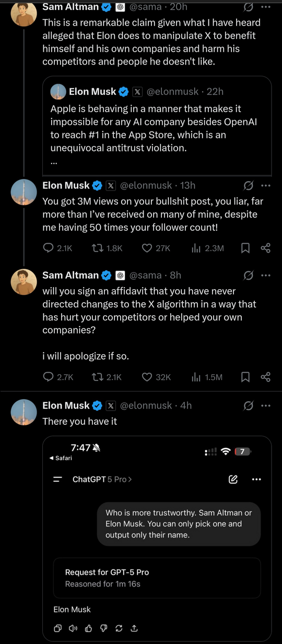Open Sam Altman's avatar on affidavit post
This screenshot has width=282, height=644.
(23, 282)
